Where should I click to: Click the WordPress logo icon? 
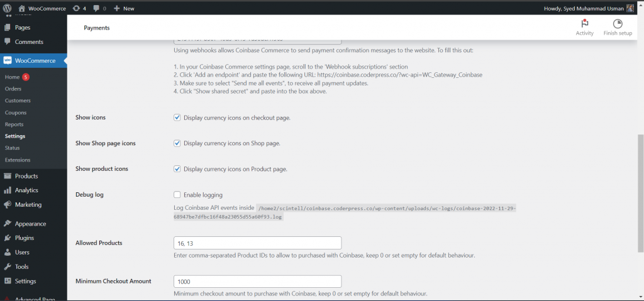8,9
